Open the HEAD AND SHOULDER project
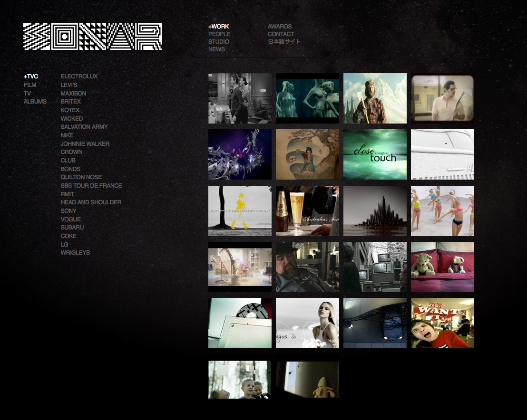 point(91,202)
